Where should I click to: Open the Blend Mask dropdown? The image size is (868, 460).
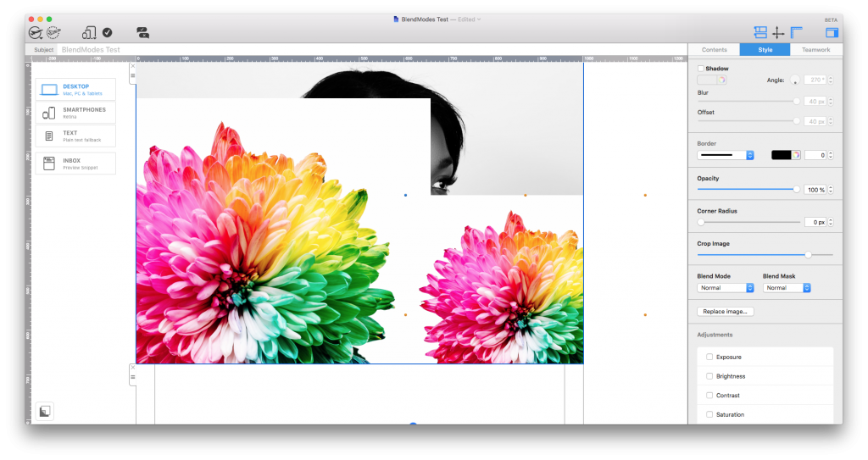pyautogui.click(x=787, y=288)
